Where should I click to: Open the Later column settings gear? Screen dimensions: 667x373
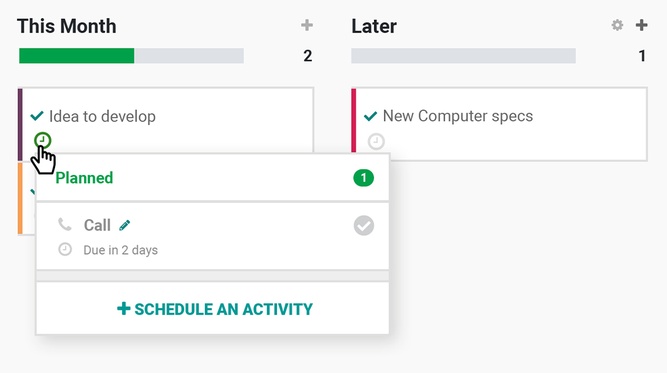tap(617, 25)
